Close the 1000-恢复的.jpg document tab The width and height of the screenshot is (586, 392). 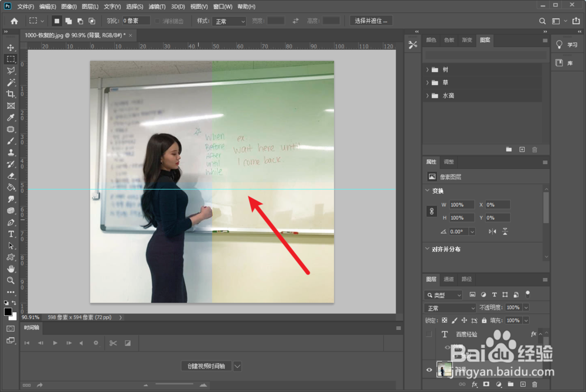(x=131, y=36)
